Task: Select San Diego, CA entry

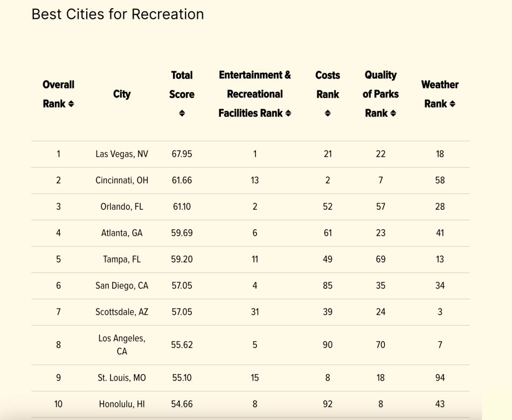Action: [x=122, y=286]
